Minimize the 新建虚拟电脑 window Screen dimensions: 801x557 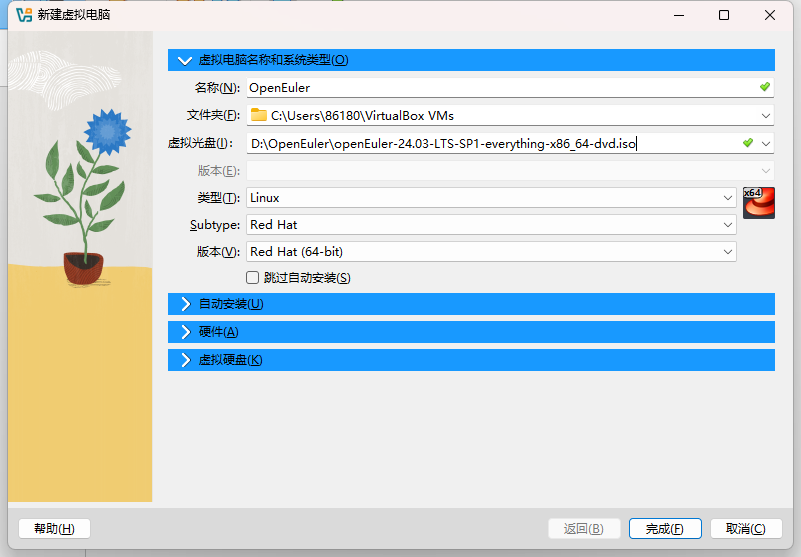679,15
